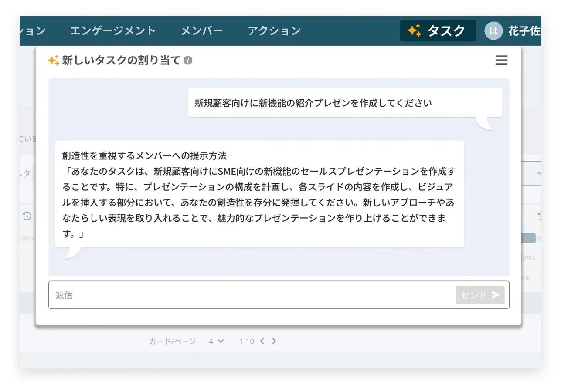561x392 pixels.
Task: Click the センド send button
Action: click(x=479, y=295)
